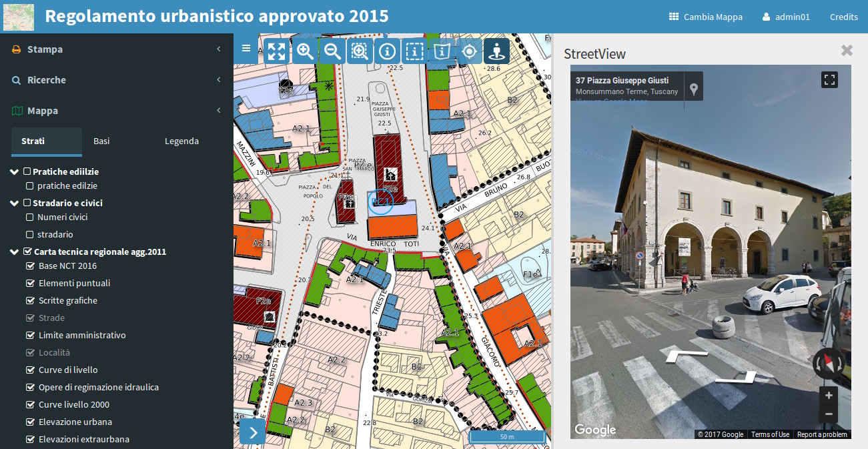Uncheck the Curve di livello layer
This screenshot has width=868, height=449.
[x=29, y=369]
